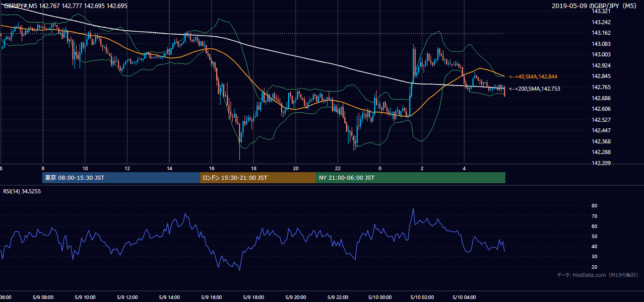
Task: Click price axis value 142.288
Action: pos(600,152)
